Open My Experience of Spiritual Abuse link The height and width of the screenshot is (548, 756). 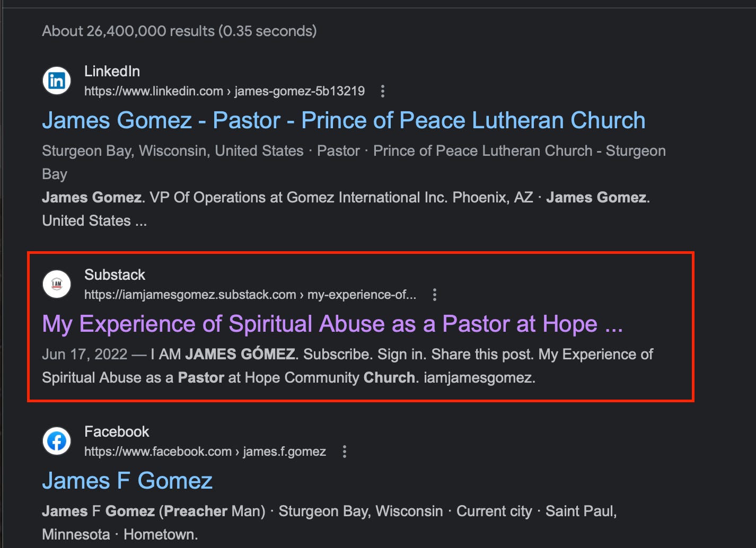click(x=332, y=324)
